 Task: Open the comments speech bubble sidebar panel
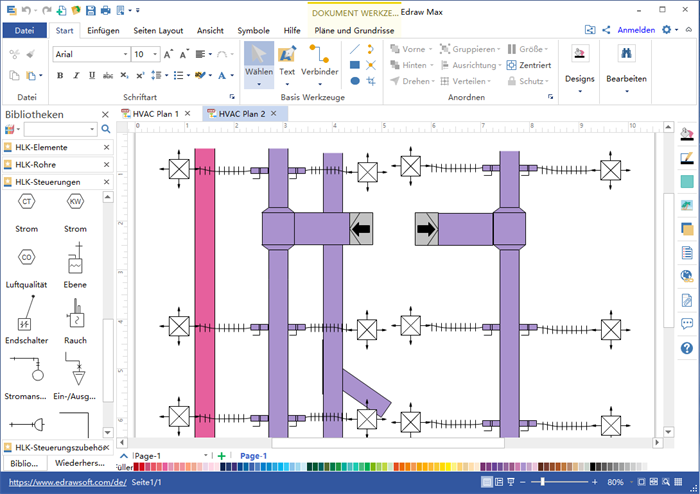pos(687,324)
